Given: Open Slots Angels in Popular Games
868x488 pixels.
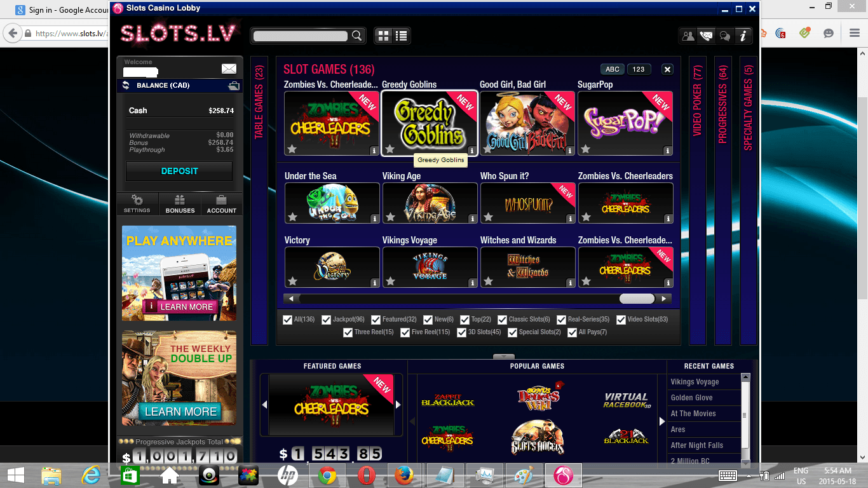Looking at the screenshot, I should tap(537, 437).
